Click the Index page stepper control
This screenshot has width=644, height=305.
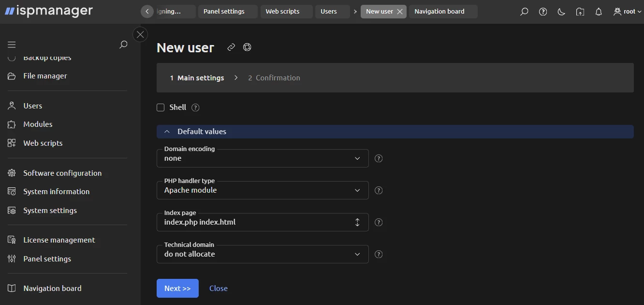[357, 222]
